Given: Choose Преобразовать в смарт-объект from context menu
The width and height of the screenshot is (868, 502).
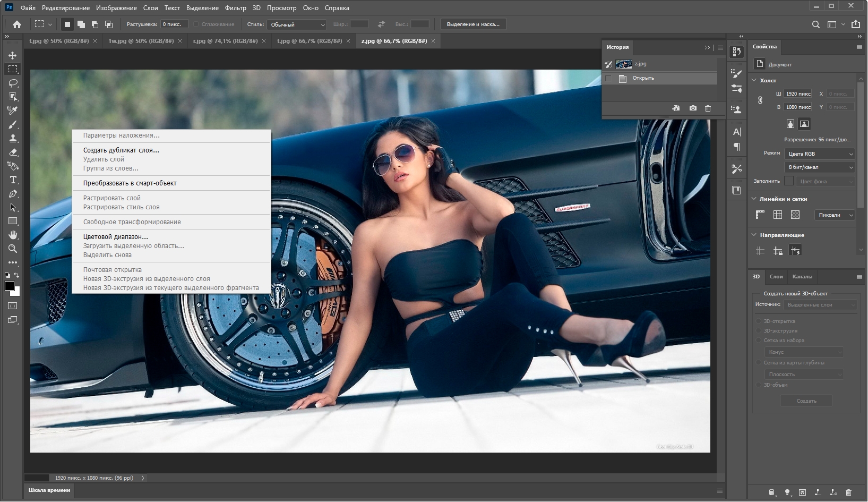Looking at the screenshot, I should (x=130, y=183).
